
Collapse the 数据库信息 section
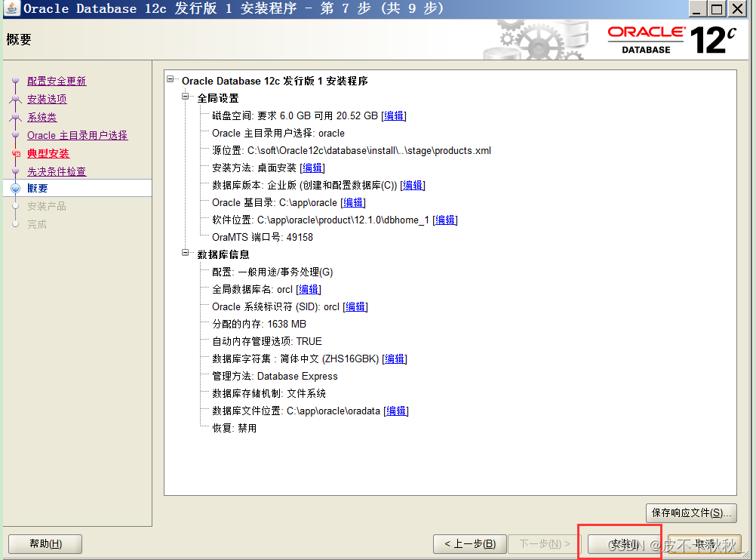click(185, 252)
